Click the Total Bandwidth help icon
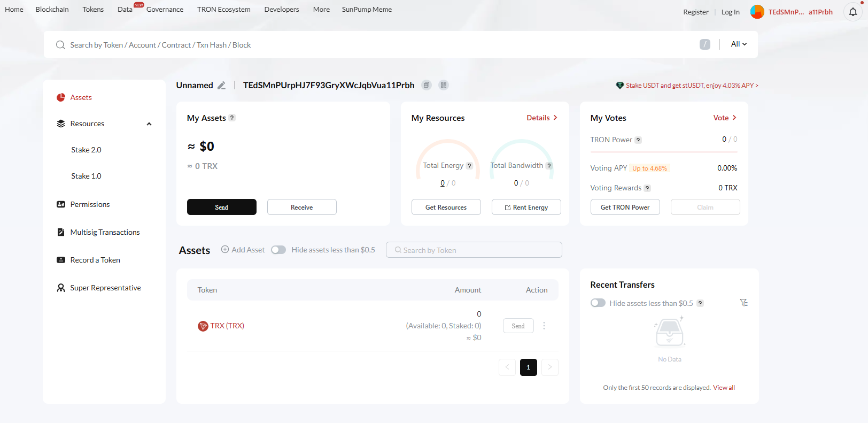This screenshot has width=868, height=423. coord(549,166)
